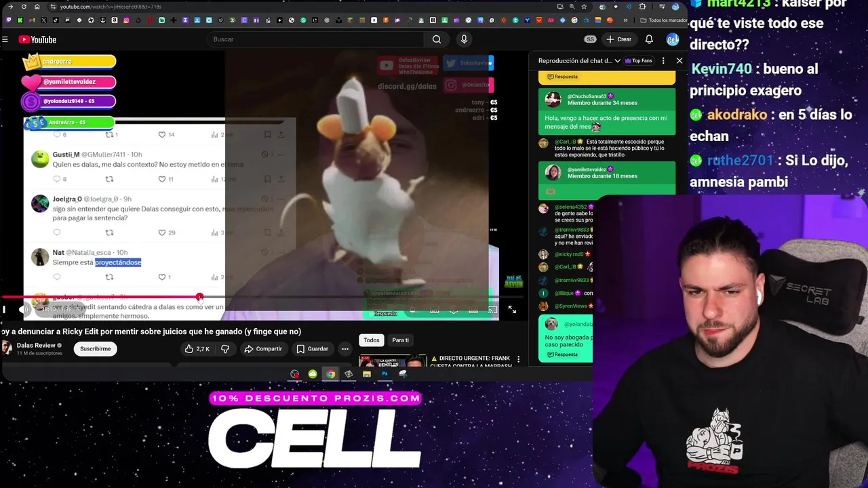Dislike the video
This screenshot has height=488, width=868.
click(x=225, y=349)
